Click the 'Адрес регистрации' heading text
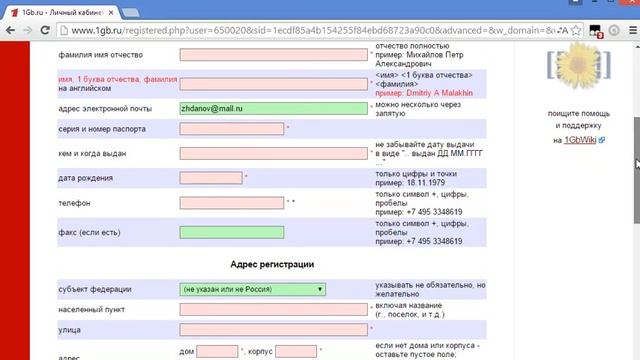 (x=272, y=264)
